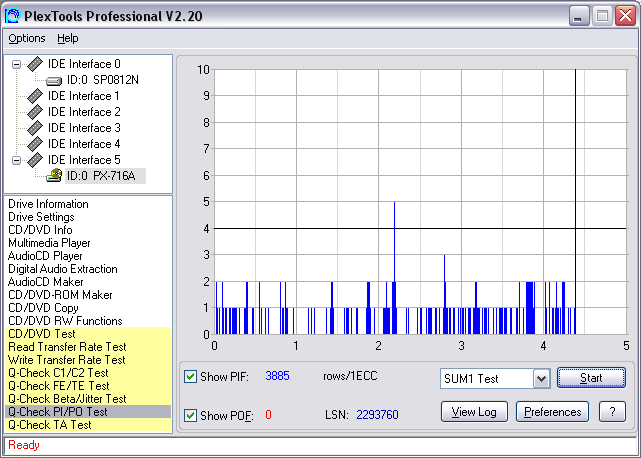Select Q-Check PI/PO Test

pos(88,412)
